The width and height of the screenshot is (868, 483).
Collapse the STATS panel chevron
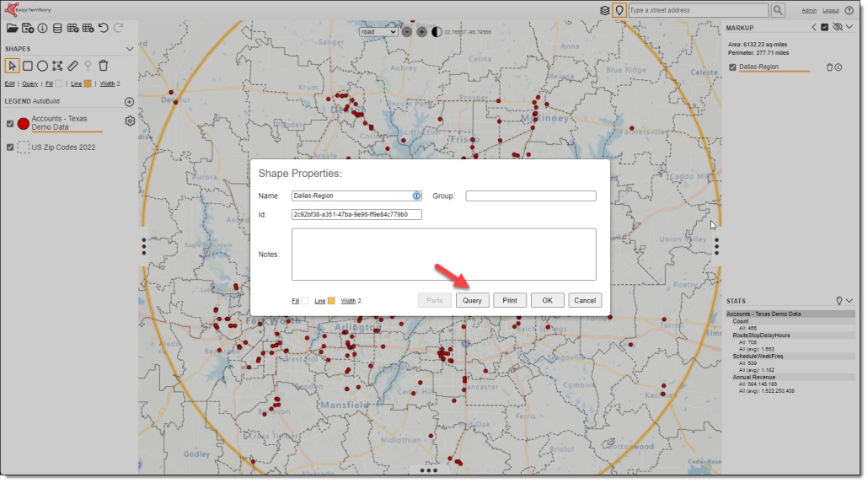849,301
